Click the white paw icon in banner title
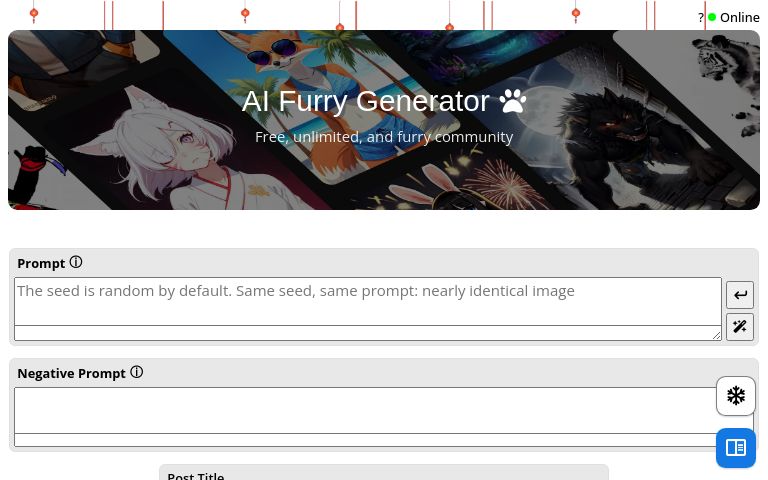 (512, 101)
